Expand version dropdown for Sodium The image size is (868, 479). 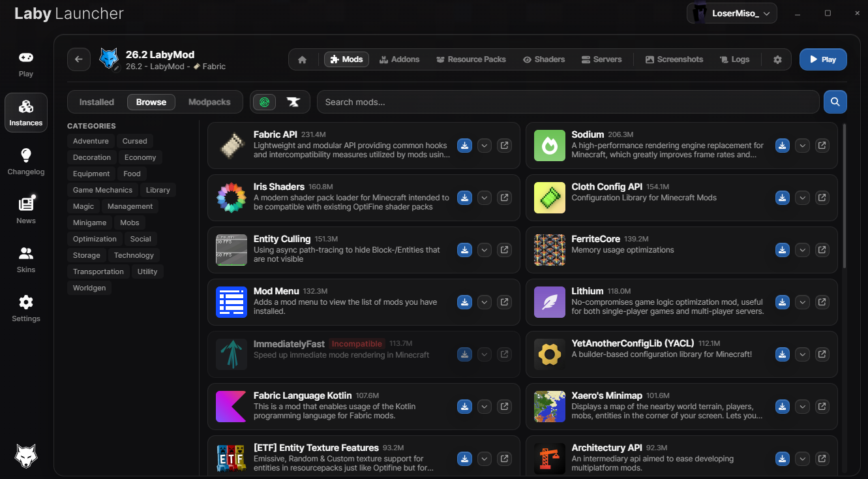pyautogui.click(x=802, y=146)
